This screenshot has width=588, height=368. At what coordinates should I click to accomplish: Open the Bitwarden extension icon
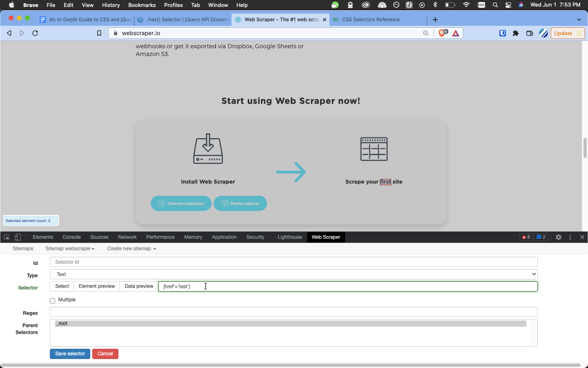pos(503,33)
